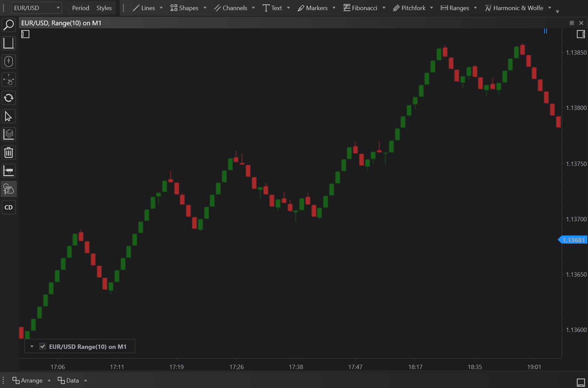Open the layers stack icon

(x=8, y=135)
